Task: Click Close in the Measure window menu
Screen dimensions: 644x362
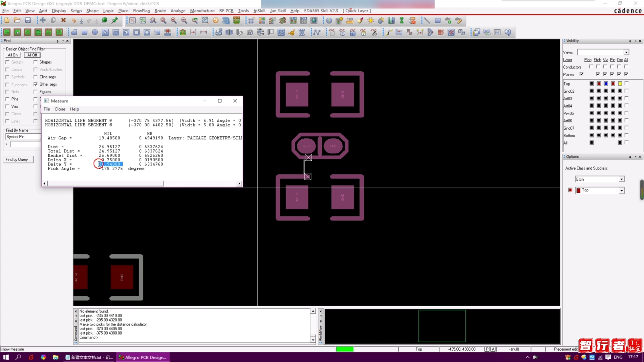Action: tap(60, 109)
